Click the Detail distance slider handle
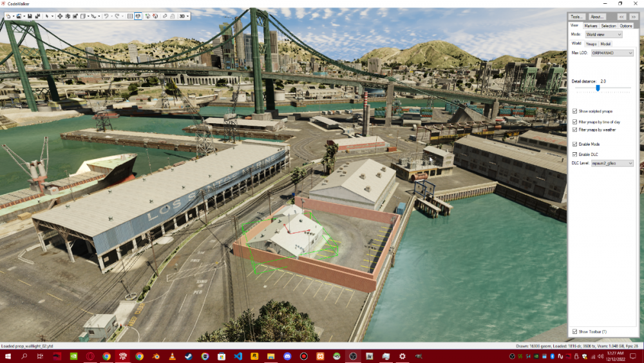 pos(598,88)
